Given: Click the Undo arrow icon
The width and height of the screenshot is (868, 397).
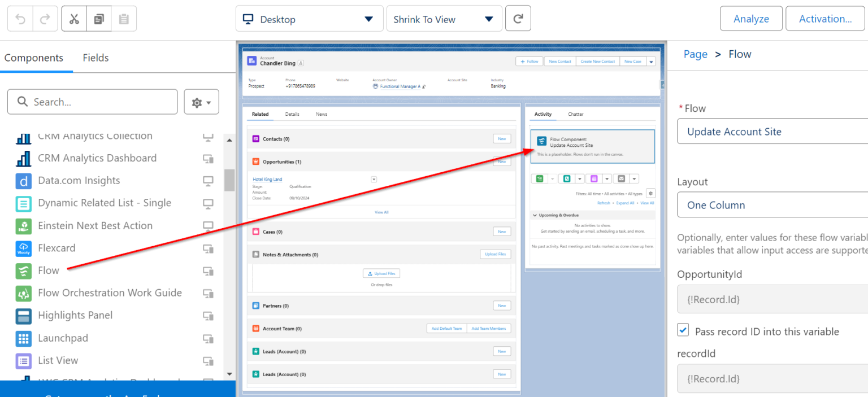Looking at the screenshot, I should click(20, 19).
